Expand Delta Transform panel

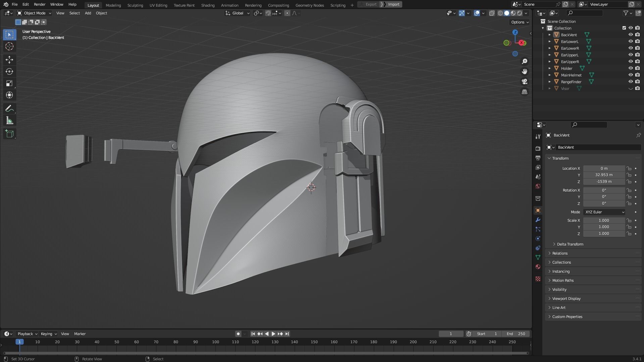[570, 244]
